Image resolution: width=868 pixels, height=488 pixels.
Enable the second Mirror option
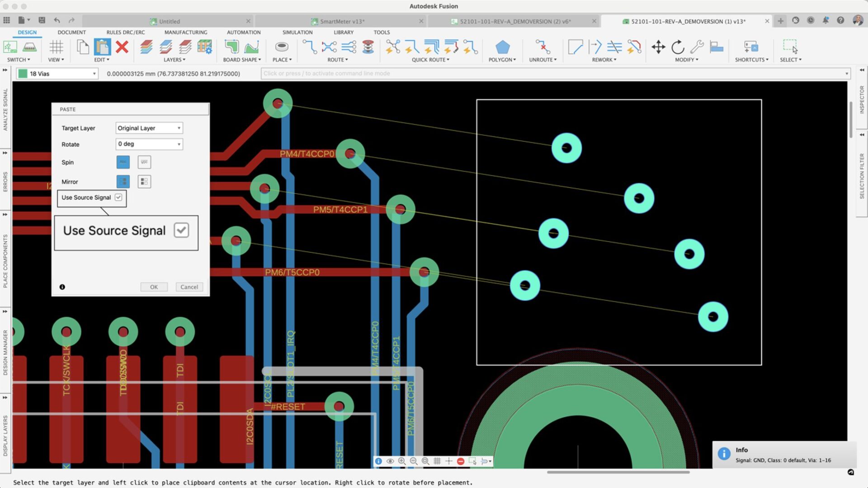[x=144, y=182]
